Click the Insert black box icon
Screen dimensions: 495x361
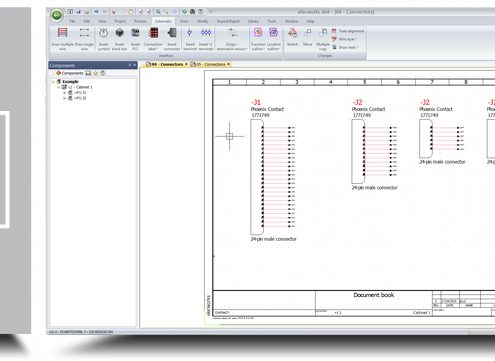click(x=119, y=39)
